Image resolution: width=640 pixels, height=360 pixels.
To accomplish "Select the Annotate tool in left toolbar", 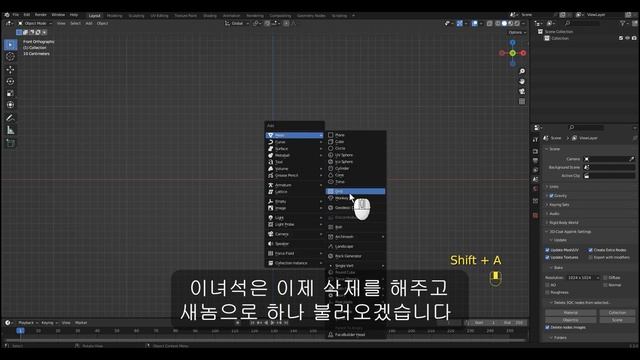I will [x=11, y=118].
